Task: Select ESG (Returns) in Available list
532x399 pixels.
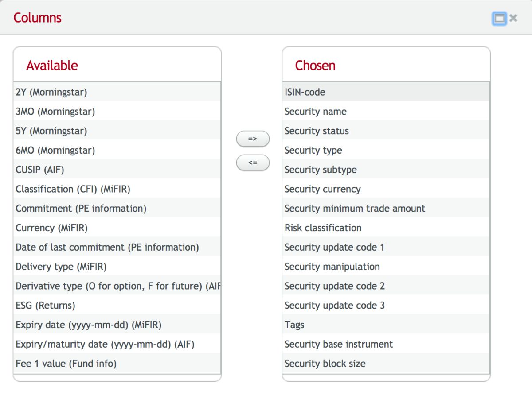Action: [46, 306]
